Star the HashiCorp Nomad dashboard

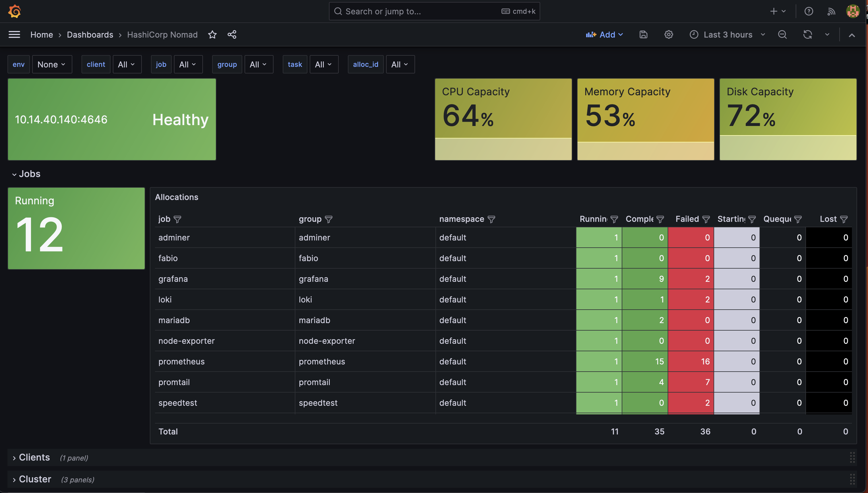[212, 34]
